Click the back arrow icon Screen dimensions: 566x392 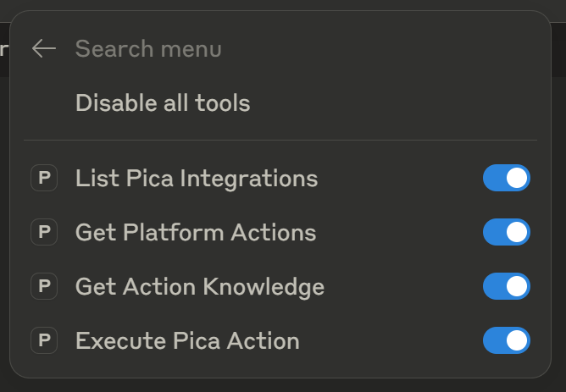click(x=43, y=49)
